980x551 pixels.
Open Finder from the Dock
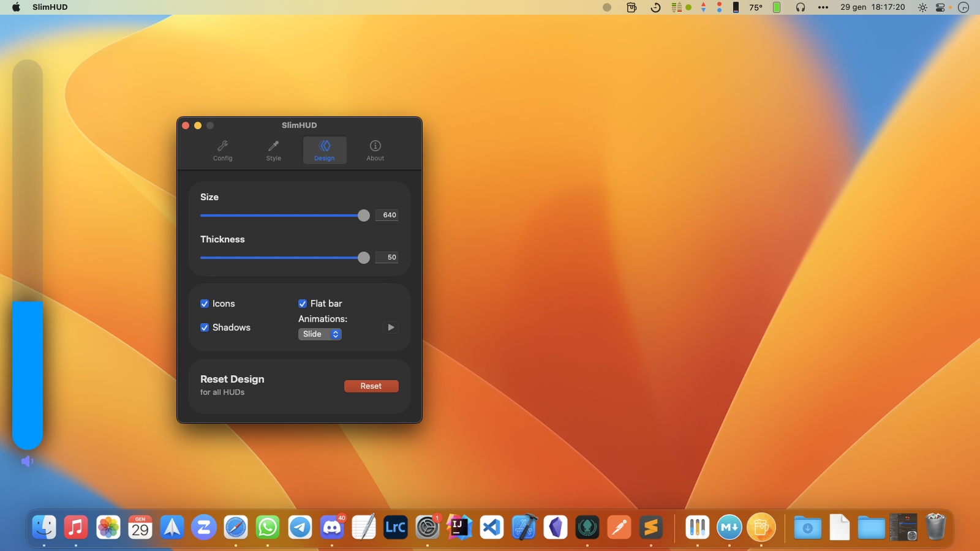pos(44,527)
